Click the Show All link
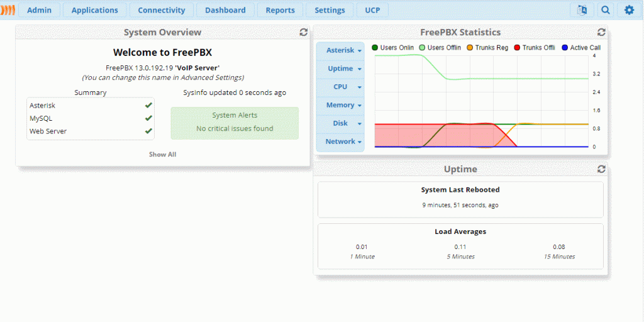 [163, 155]
